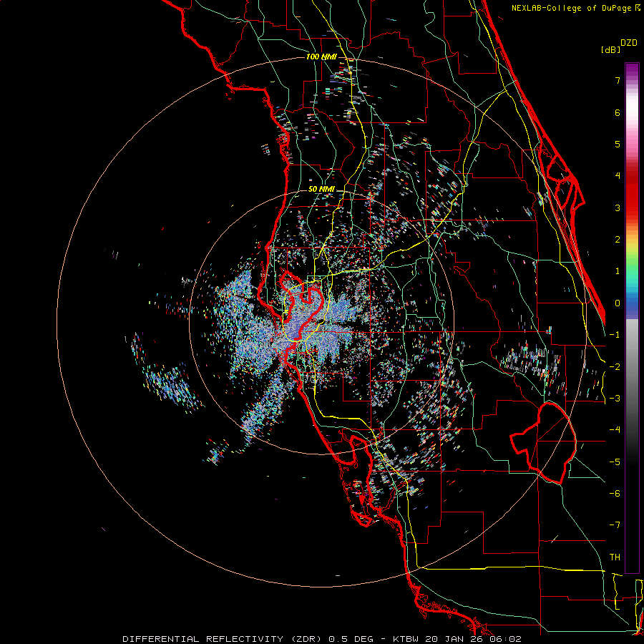This screenshot has height=644, width=644.
Task: Click the 1 value on the colorbar scale
Action: tap(618, 271)
